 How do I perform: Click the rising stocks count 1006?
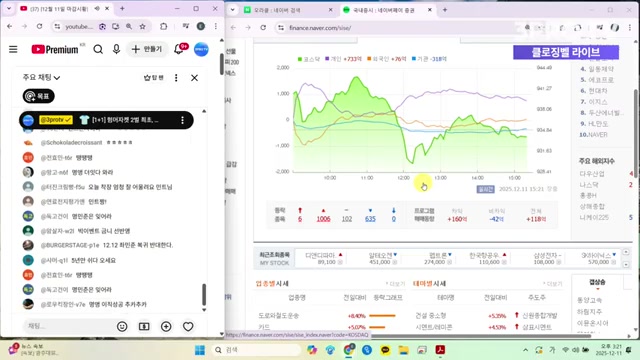(x=323, y=219)
